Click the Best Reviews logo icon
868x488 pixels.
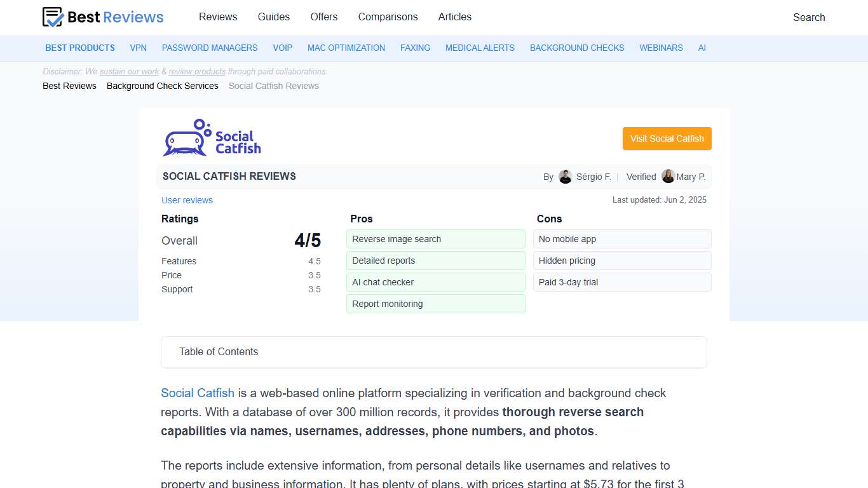(51, 17)
